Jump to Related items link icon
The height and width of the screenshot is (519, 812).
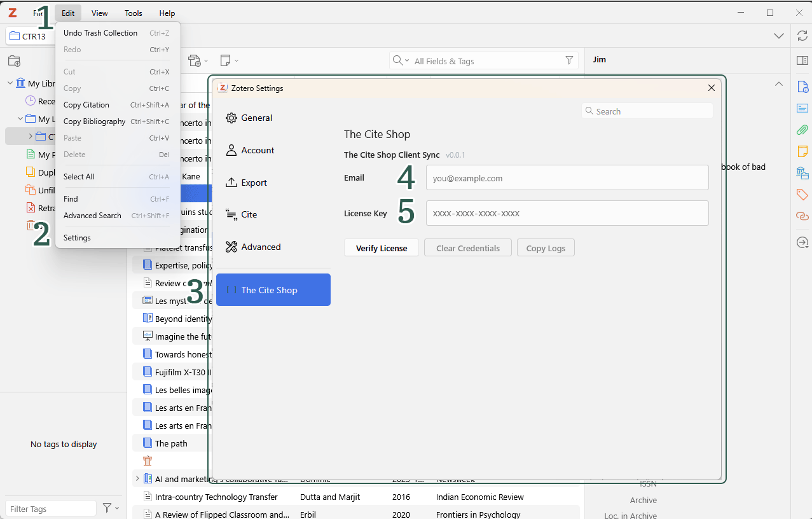[802, 216]
